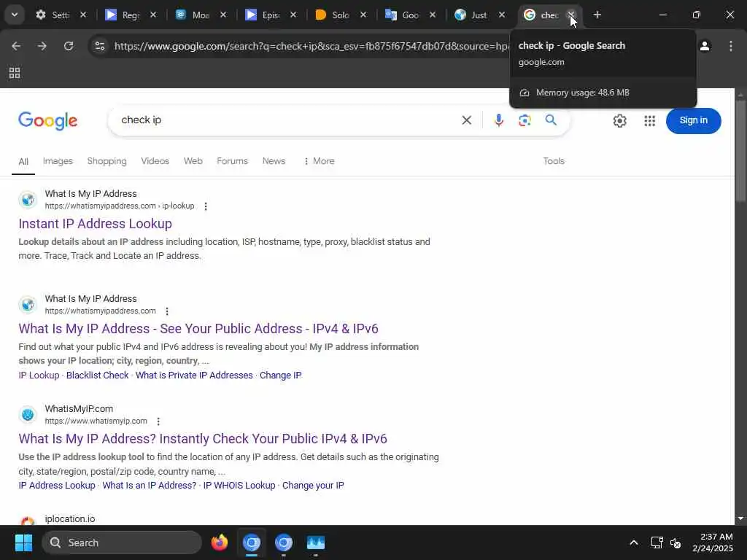The image size is (747, 560).
Task: Select the Web results tab
Action: click(x=193, y=161)
